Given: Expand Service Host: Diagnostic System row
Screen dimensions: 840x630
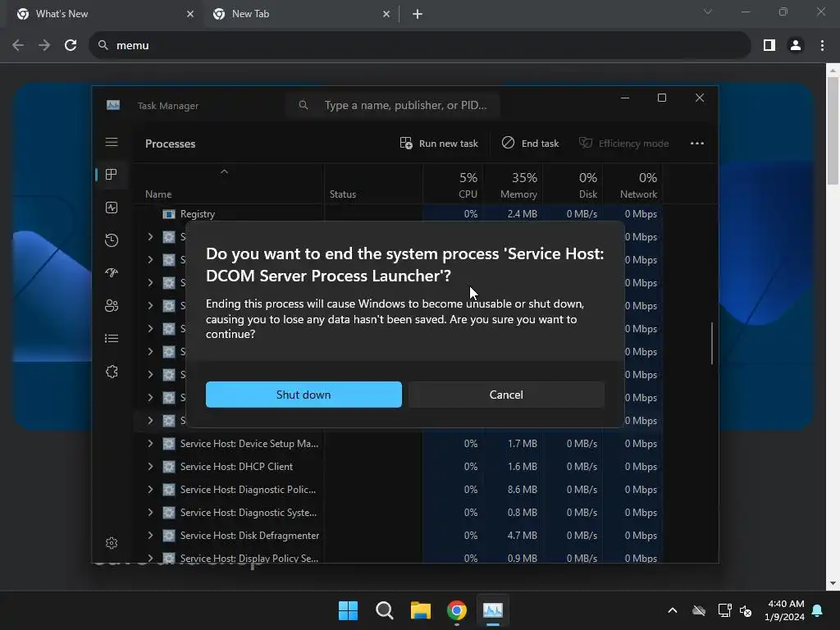Looking at the screenshot, I should click(x=151, y=513).
